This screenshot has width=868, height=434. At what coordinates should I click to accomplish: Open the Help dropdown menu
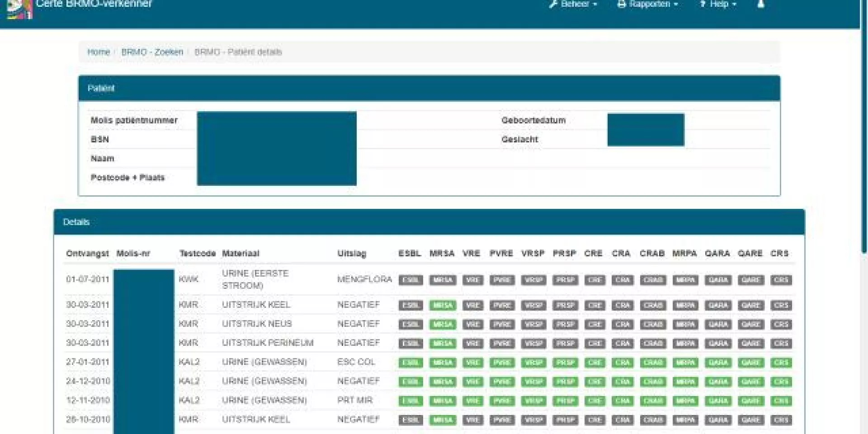718,5
